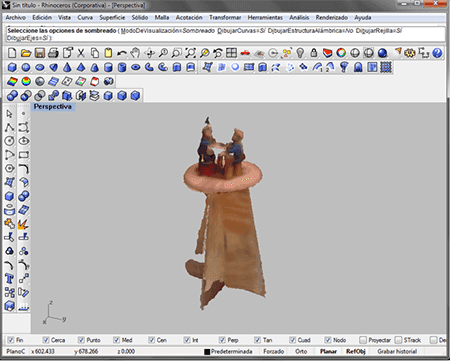Image resolution: width=450 pixels, height=361 pixels.
Task: Pick the arrow Select pointer tool
Action: pos(9,114)
